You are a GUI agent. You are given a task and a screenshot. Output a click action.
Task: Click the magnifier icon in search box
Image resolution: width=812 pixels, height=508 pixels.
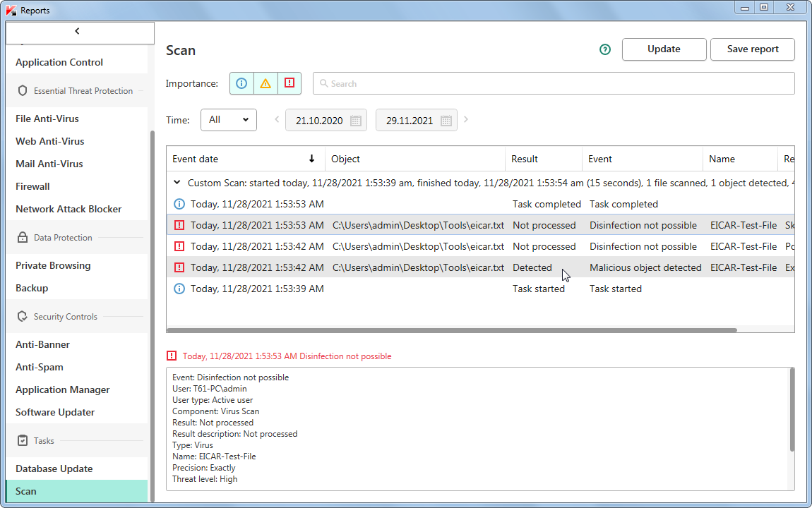(323, 84)
